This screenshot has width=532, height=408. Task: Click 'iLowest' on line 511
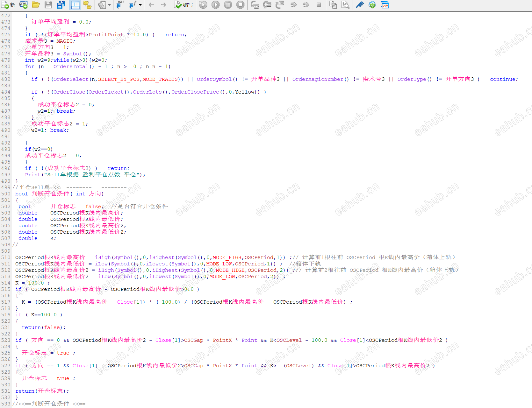coord(157,264)
